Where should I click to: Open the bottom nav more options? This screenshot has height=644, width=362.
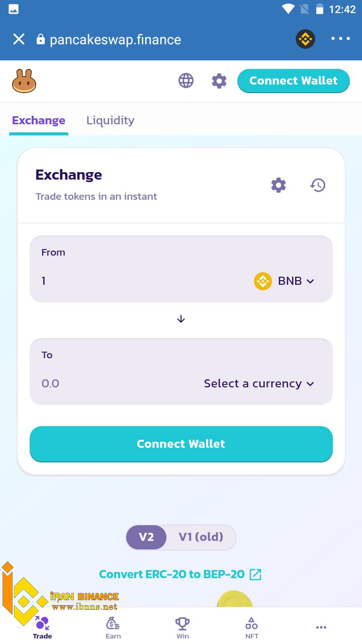321,627
